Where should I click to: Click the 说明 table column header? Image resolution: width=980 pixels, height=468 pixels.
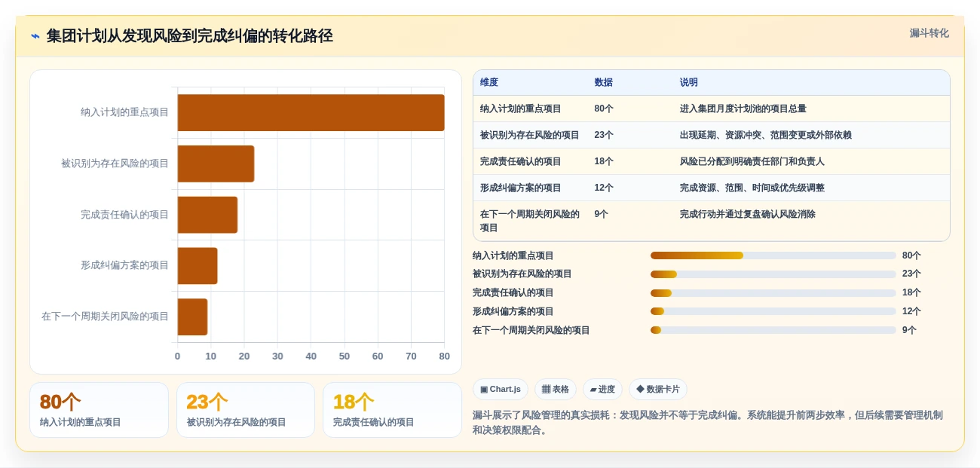(689, 82)
